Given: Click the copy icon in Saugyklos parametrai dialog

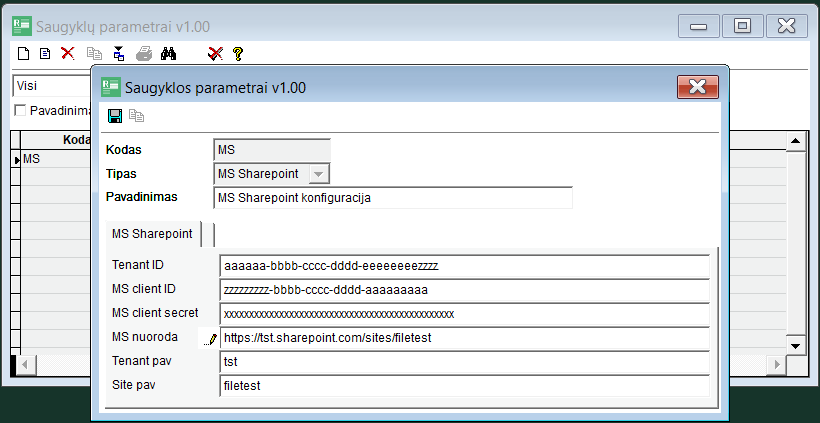Looking at the screenshot, I should 136,116.
